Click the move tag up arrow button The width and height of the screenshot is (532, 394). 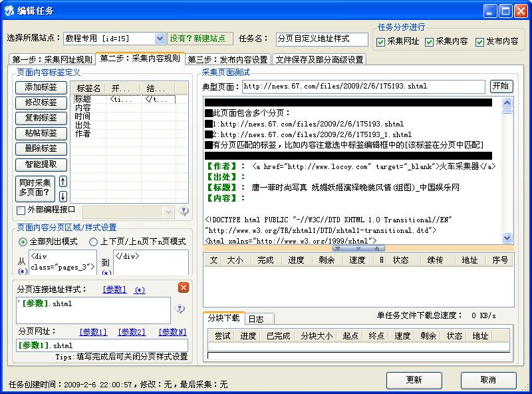pyautogui.click(x=63, y=182)
